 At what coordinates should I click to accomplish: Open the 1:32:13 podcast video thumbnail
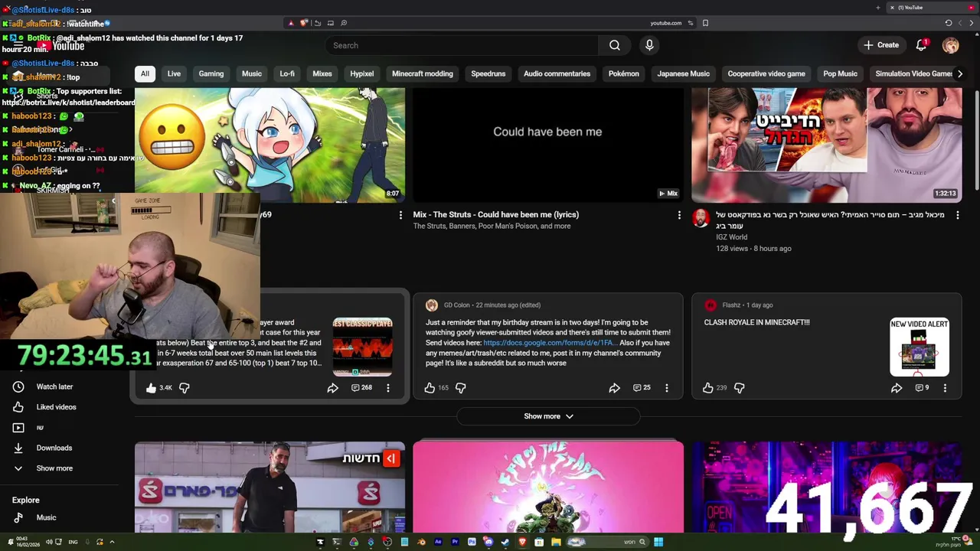(x=827, y=145)
